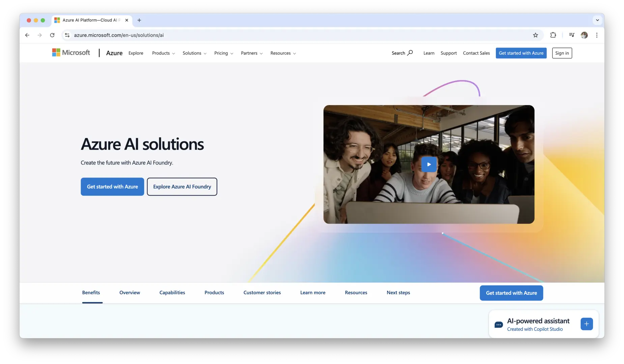The height and width of the screenshot is (364, 624).
Task: Select the Capabilities section tab
Action: 172,293
